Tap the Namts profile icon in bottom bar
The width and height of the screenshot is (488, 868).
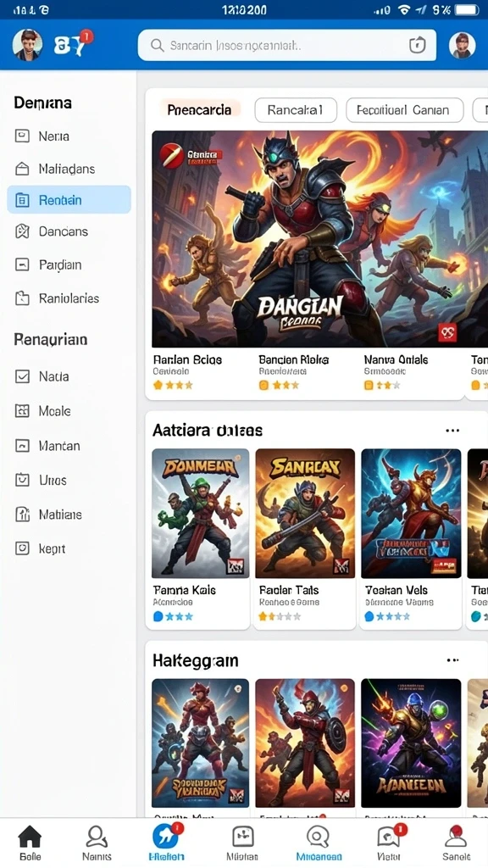click(97, 836)
